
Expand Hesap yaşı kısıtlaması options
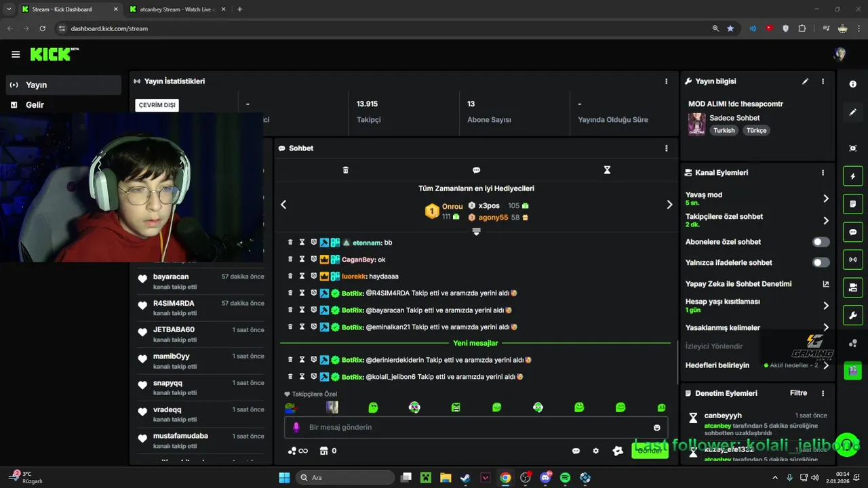pos(826,306)
